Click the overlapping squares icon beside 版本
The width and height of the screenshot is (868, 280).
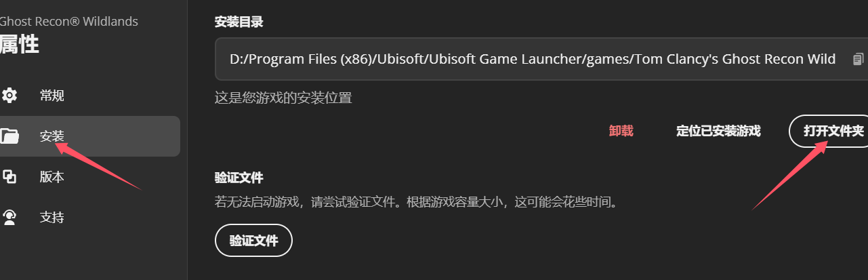(9, 177)
